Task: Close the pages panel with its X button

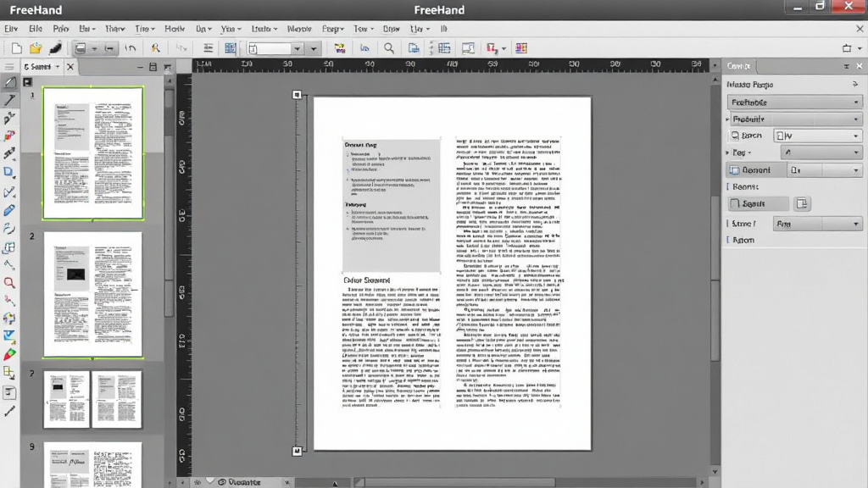Action: [x=70, y=66]
